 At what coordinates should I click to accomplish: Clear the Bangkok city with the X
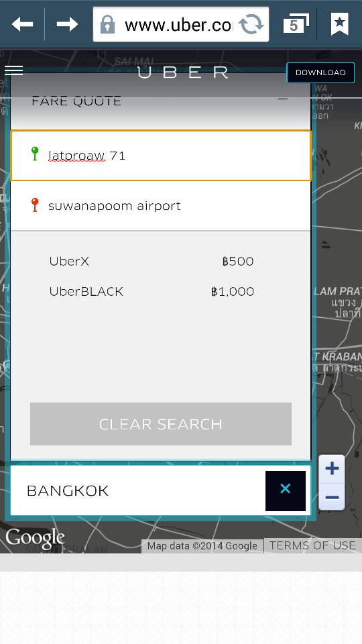click(286, 490)
